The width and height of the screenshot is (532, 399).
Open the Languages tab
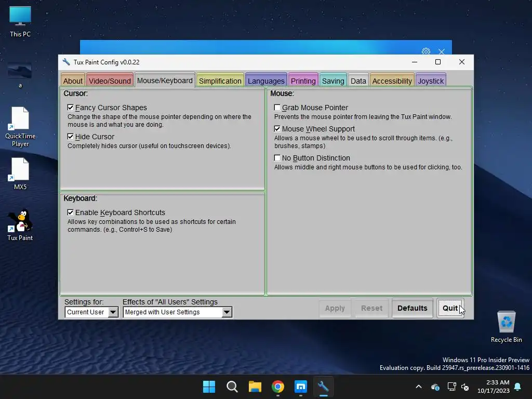pos(266,81)
